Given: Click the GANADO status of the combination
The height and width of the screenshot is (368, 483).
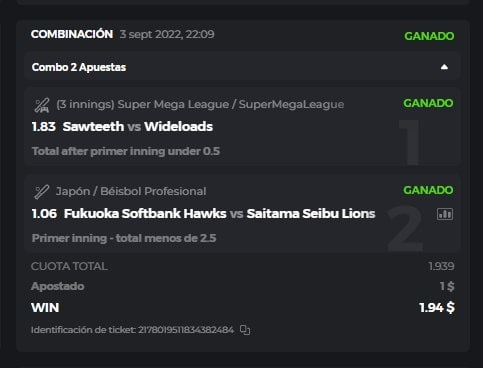Looking at the screenshot, I should point(429,36).
